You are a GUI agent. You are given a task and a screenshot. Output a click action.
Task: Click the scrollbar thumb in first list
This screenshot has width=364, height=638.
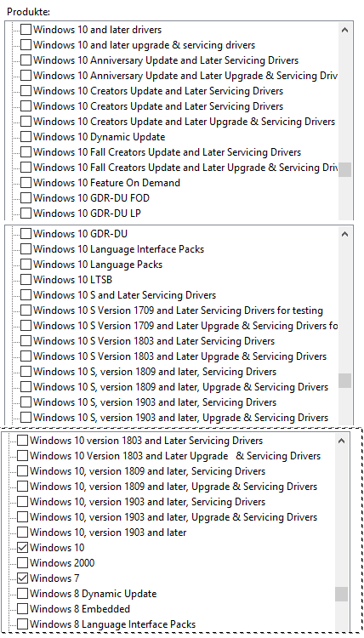click(x=345, y=169)
